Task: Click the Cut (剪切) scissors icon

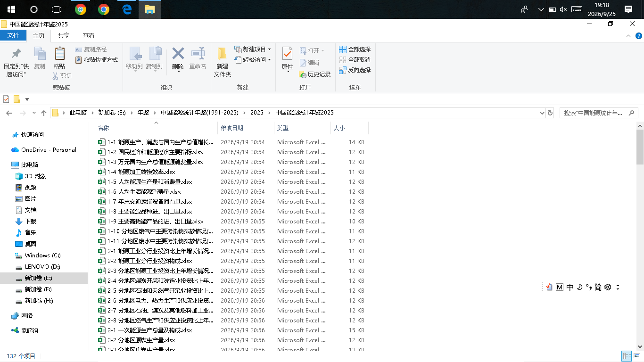Action: click(x=55, y=75)
